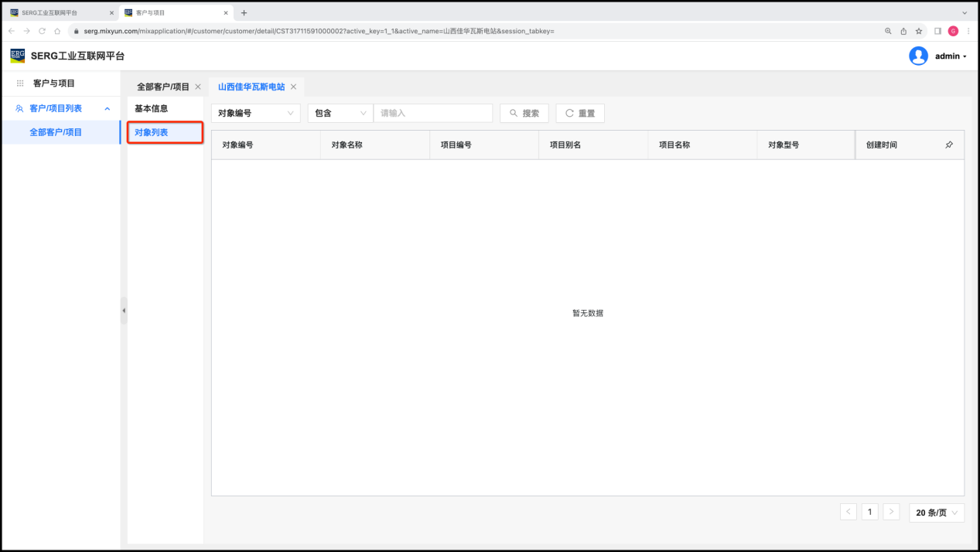
Task: Open the 包含 condition dropdown
Action: point(340,113)
